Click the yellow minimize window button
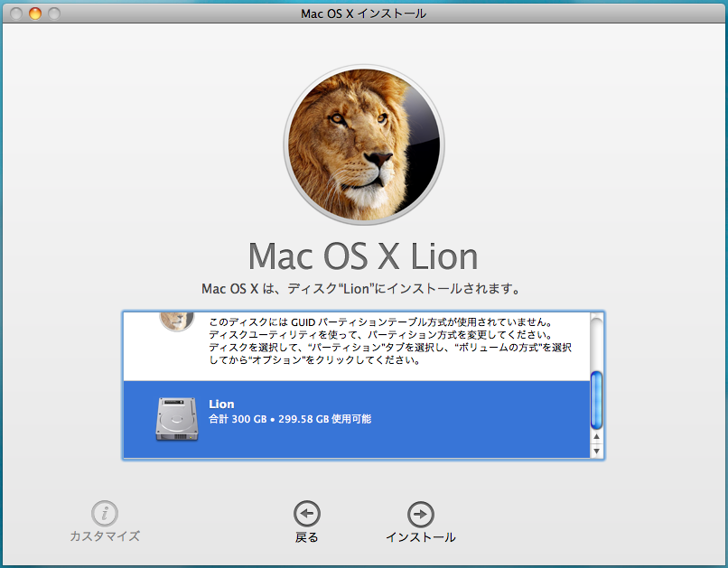This screenshot has width=728, height=568. point(35,14)
